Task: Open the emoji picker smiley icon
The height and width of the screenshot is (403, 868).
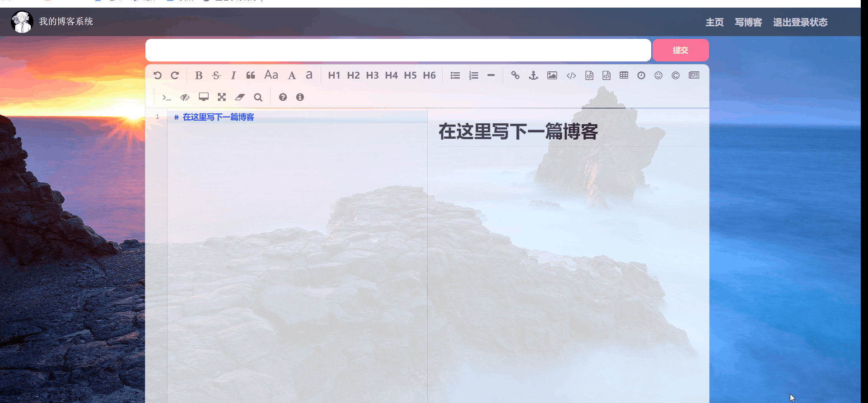Action: pyautogui.click(x=658, y=75)
